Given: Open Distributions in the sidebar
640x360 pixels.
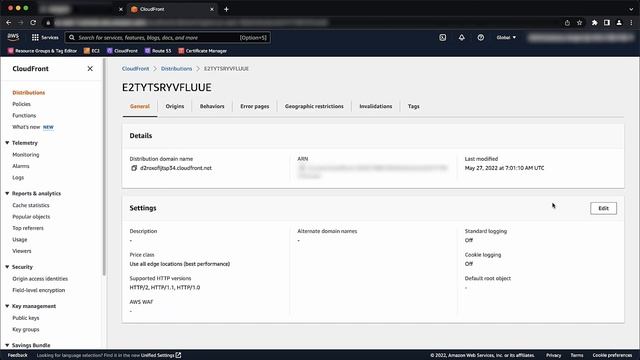Looking at the screenshot, I should (x=29, y=93).
